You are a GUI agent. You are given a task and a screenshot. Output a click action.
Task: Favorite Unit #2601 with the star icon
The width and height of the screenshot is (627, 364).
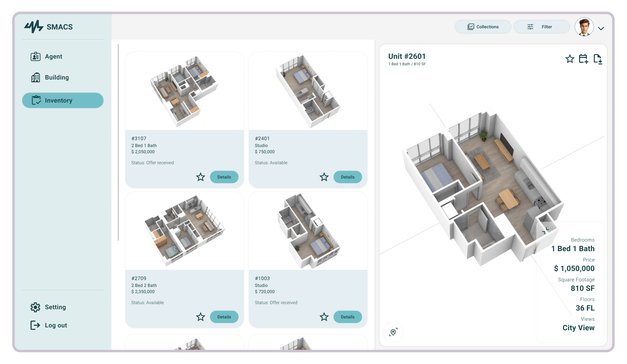569,59
